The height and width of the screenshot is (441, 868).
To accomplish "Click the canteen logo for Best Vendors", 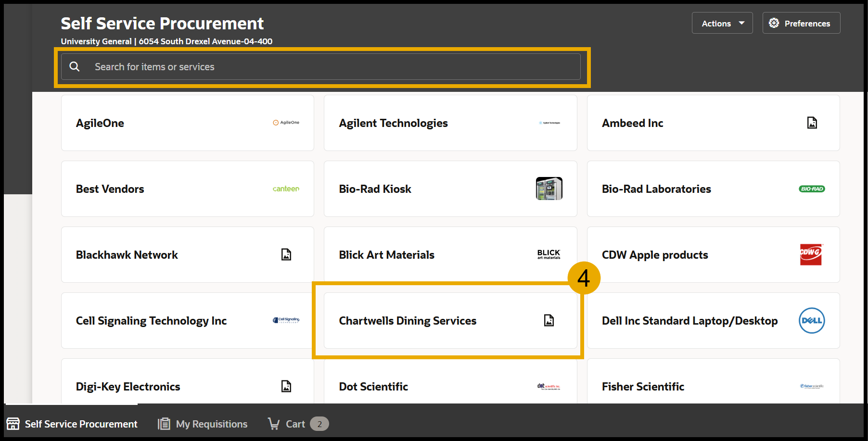I will coord(286,189).
